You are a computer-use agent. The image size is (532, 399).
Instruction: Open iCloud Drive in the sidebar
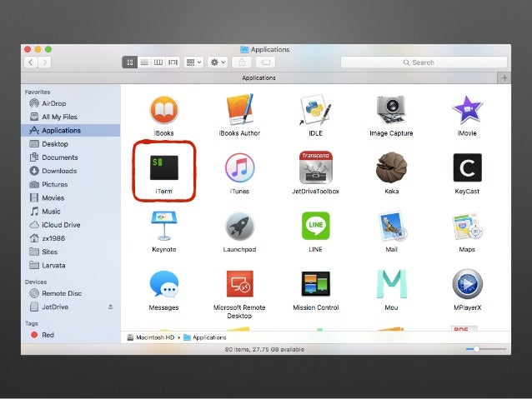click(x=71, y=225)
